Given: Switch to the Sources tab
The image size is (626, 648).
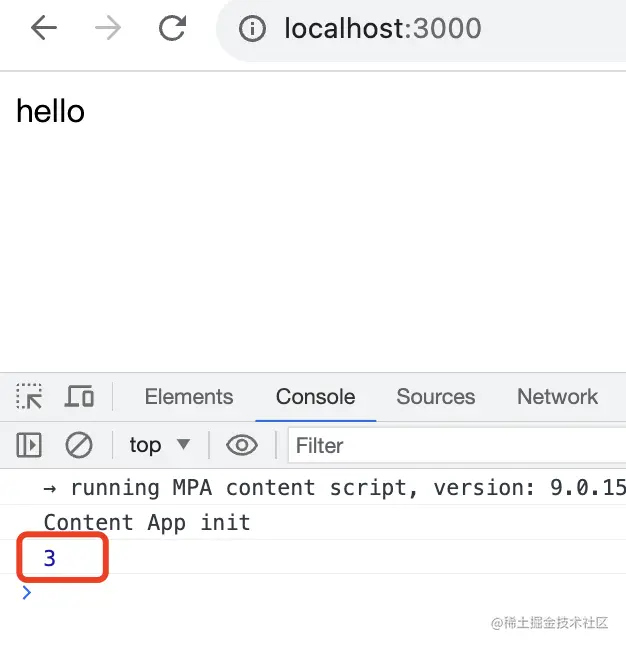Looking at the screenshot, I should [436, 396].
